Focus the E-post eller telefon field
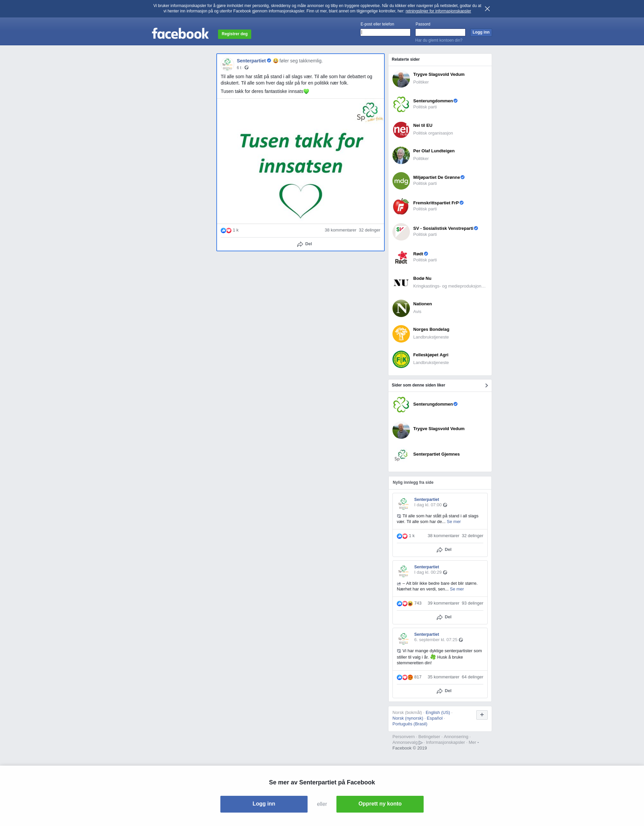 coord(385,33)
